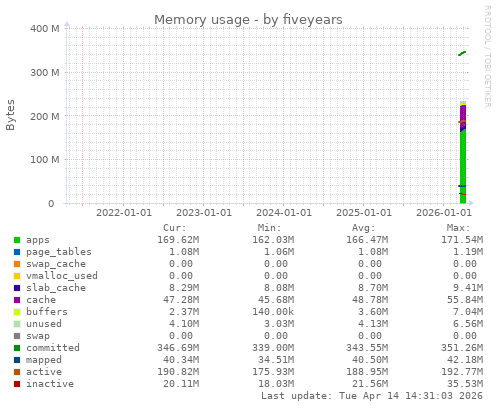Click the 200 M y-axis tick label

pyautogui.click(x=45, y=116)
